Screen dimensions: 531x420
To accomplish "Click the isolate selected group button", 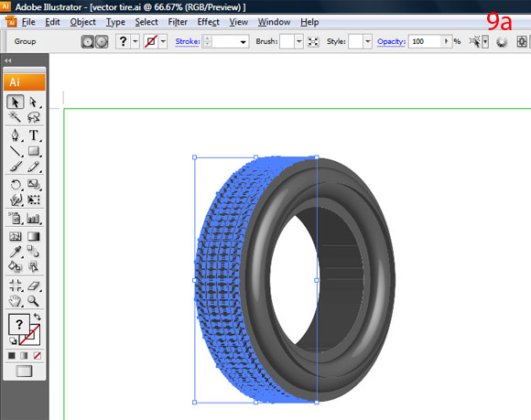I will tap(313, 42).
